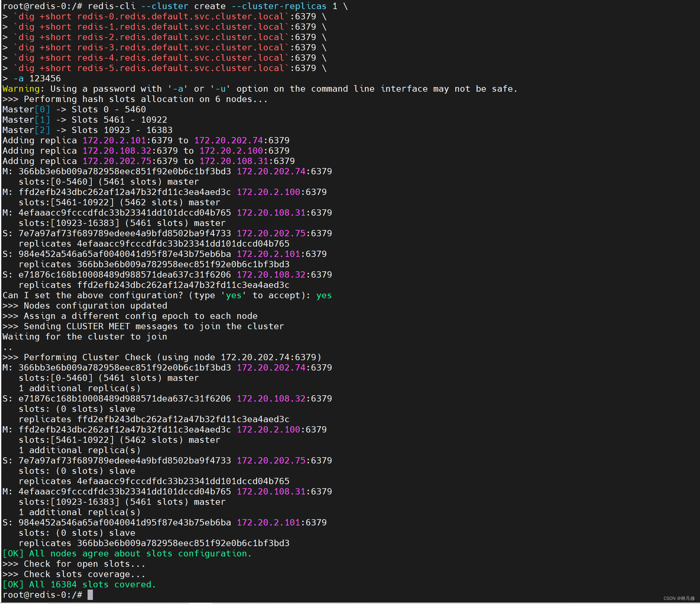Click the 'redis-cli --cluster create' command line

click(175, 6)
